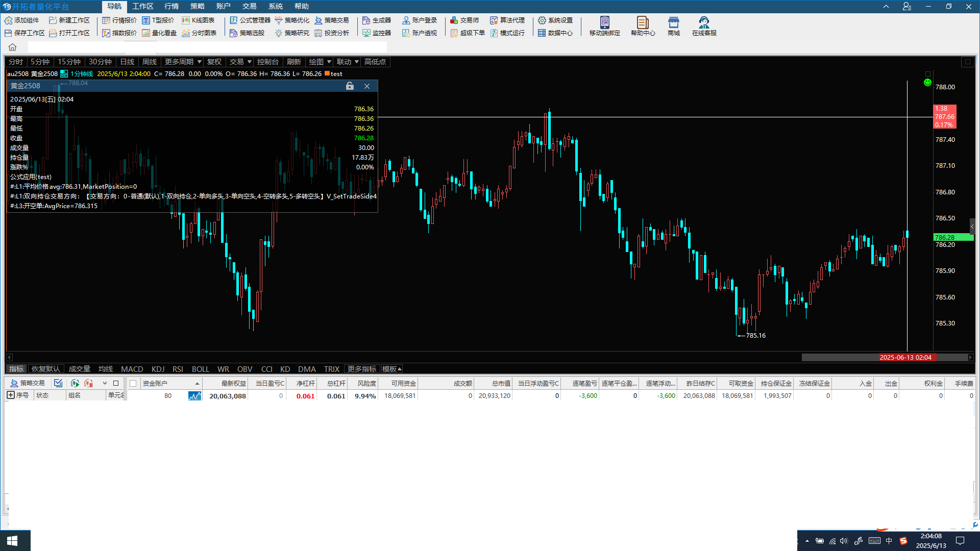Image resolution: width=980 pixels, height=551 pixels.
Task: Open the 商城 store
Action: [674, 26]
